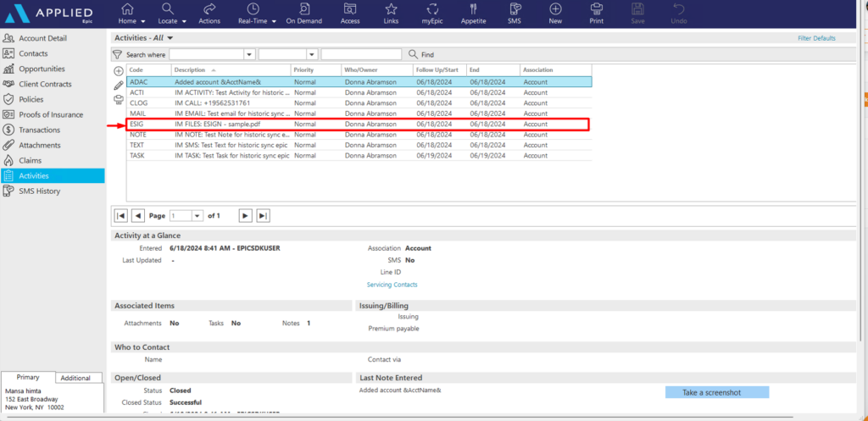868x421 pixels.
Task: Sort by the Description column header
Action: [x=231, y=69]
